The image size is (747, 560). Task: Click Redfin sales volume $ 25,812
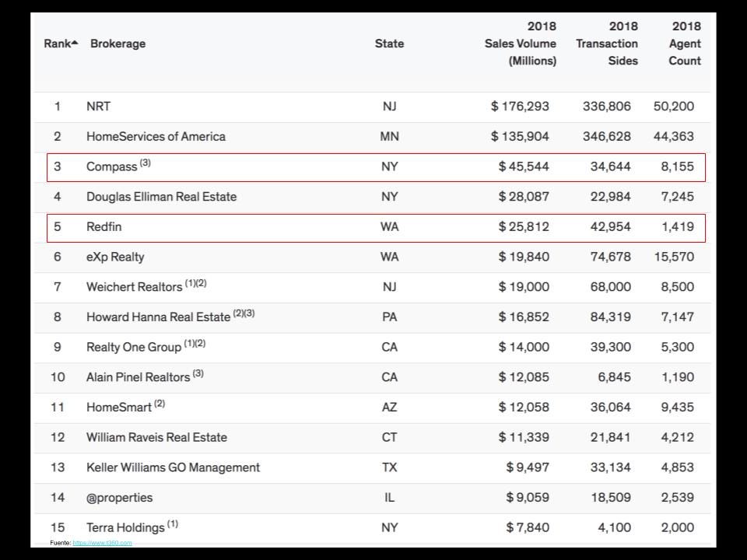(524, 226)
